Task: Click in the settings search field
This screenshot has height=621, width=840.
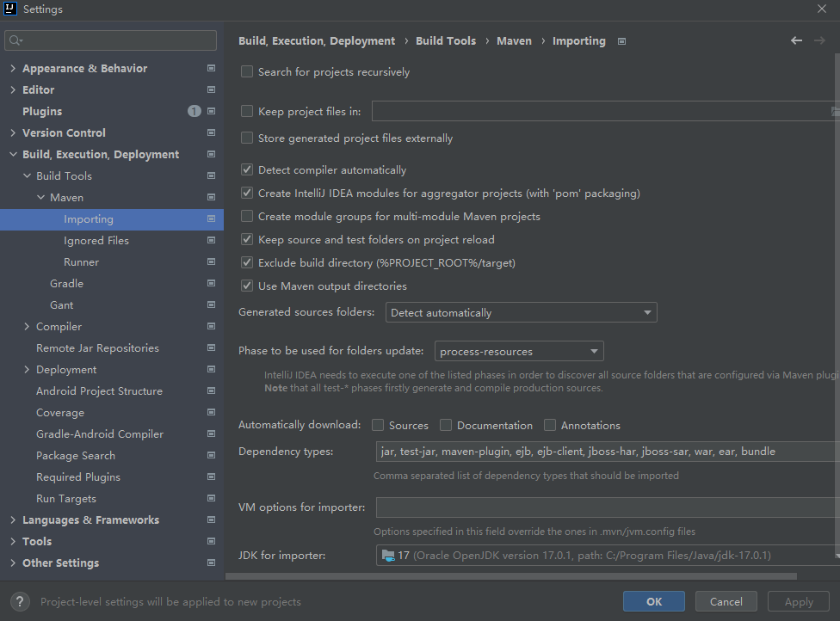Action: [x=110, y=40]
